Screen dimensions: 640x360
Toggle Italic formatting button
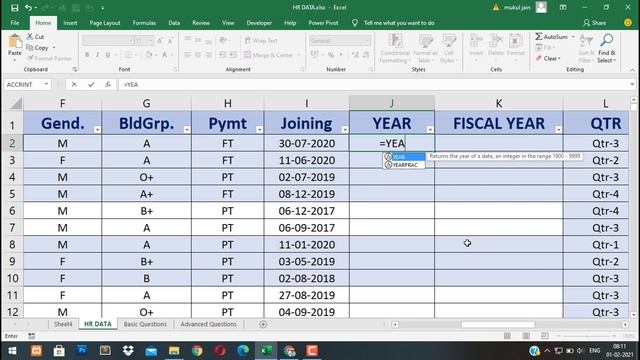click(97, 55)
